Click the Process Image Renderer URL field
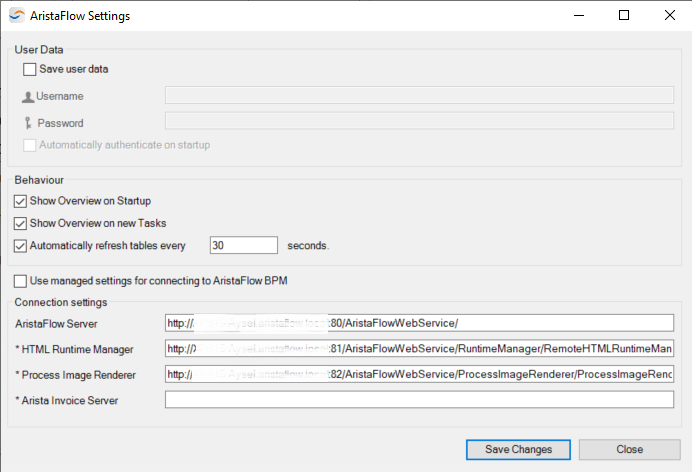This screenshot has width=692, height=472. pyautogui.click(x=419, y=374)
